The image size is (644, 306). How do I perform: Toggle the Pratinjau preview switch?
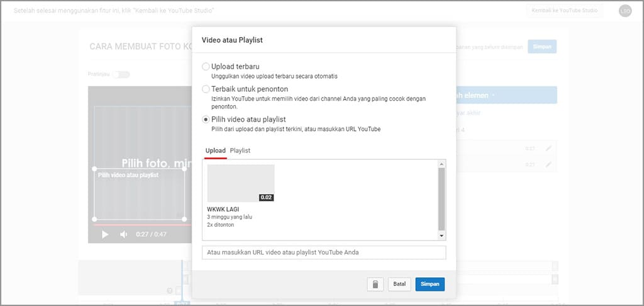pyautogui.click(x=120, y=74)
